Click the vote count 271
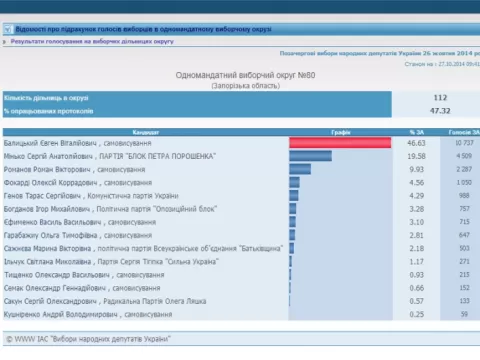Viewport: 480px width, 360px height. pyautogui.click(x=464, y=261)
